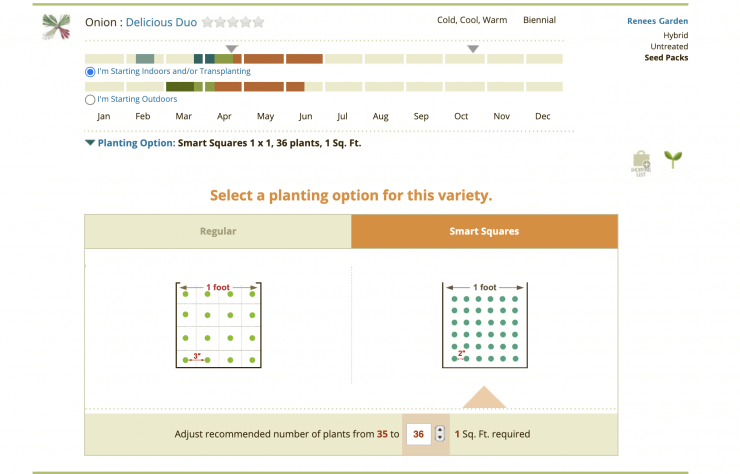The width and height of the screenshot is (740, 474).
Task: Add variety to shopping list bag icon
Action: [x=641, y=163]
